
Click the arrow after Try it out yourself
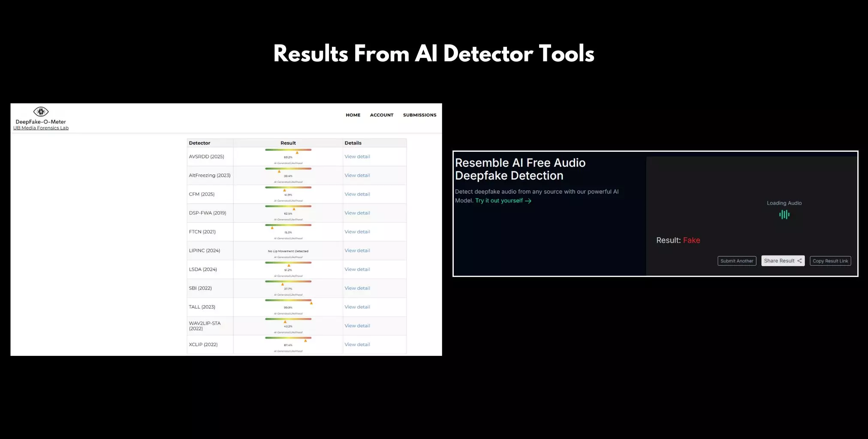tap(528, 201)
